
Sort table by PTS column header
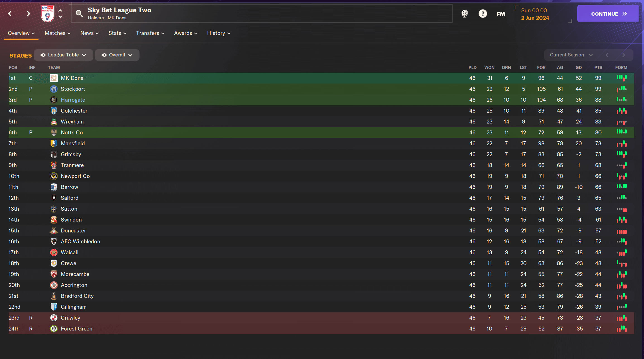coord(598,68)
